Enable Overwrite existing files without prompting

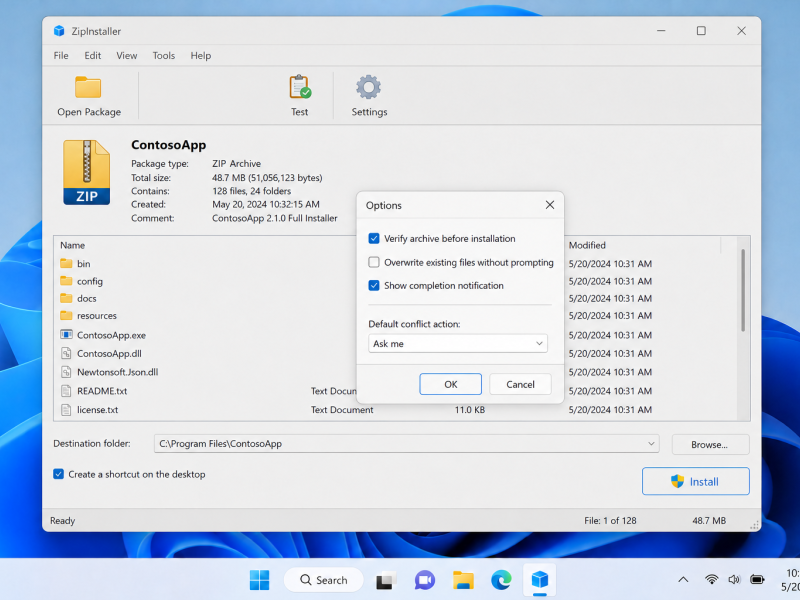tap(374, 262)
